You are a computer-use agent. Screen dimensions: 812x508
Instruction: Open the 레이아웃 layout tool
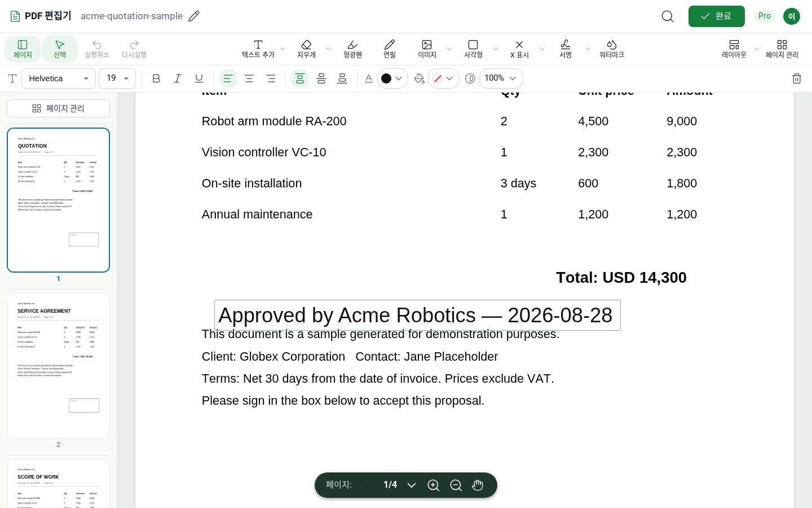coord(734,49)
